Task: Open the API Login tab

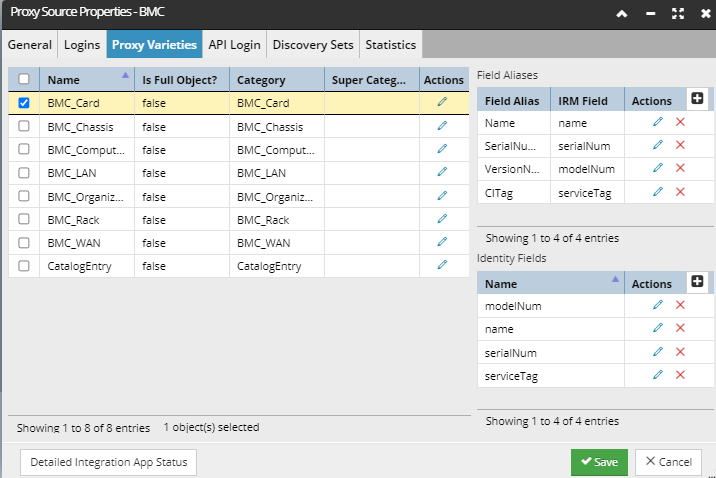Action: [x=234, y=44]
